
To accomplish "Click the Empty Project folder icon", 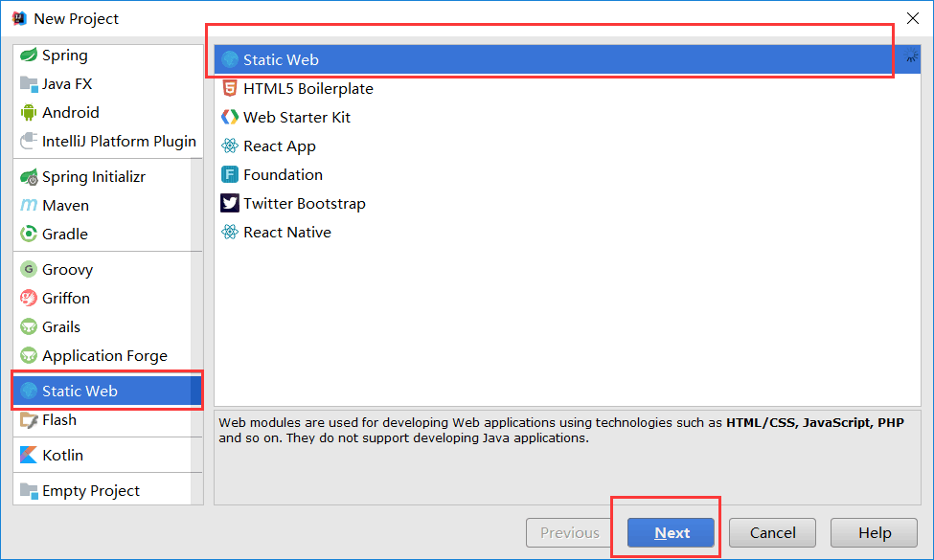I will 29,490.
